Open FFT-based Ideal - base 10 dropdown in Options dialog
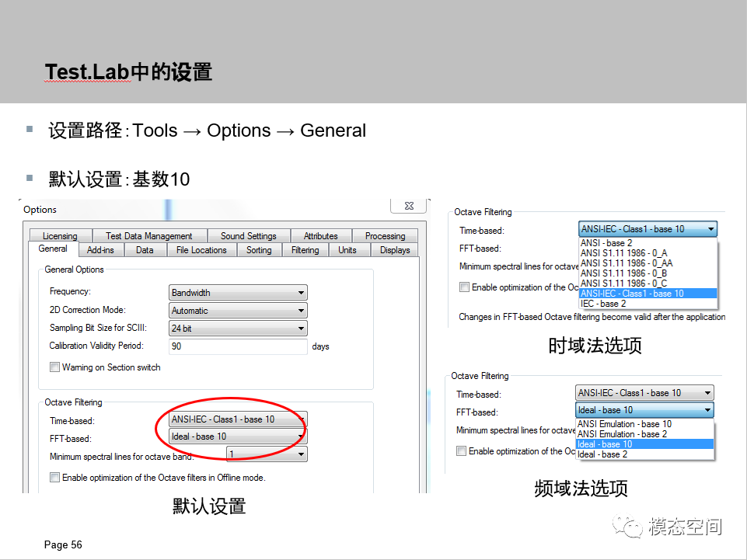747x560 pixels. click(x=238, y=437)
